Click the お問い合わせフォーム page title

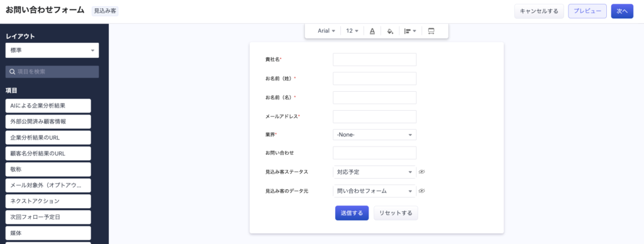tap(45, 11)
